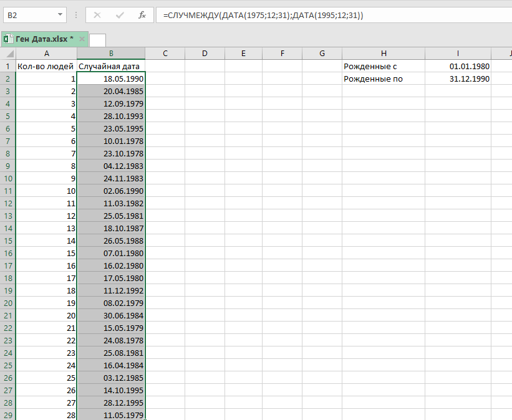Select the cell with date 28.10.1993

click(111, 116)
